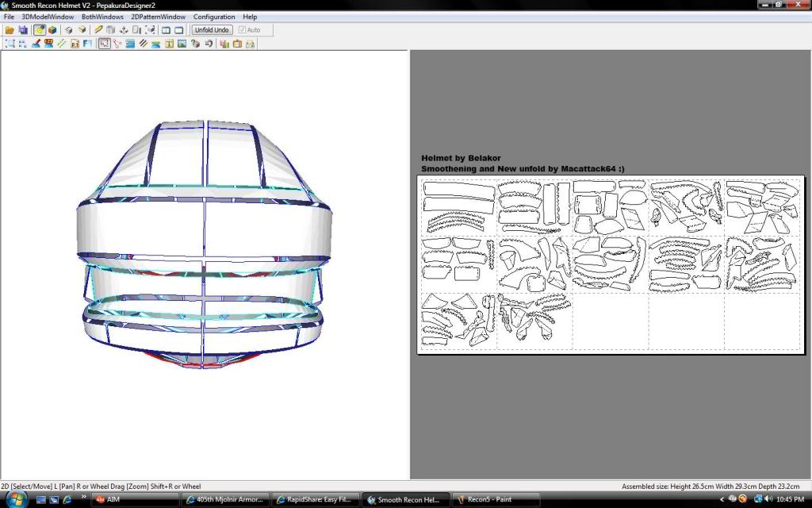Activate the Select/Move arrow cursor tool
Screen dimensions: 812x508
[104, 44]
